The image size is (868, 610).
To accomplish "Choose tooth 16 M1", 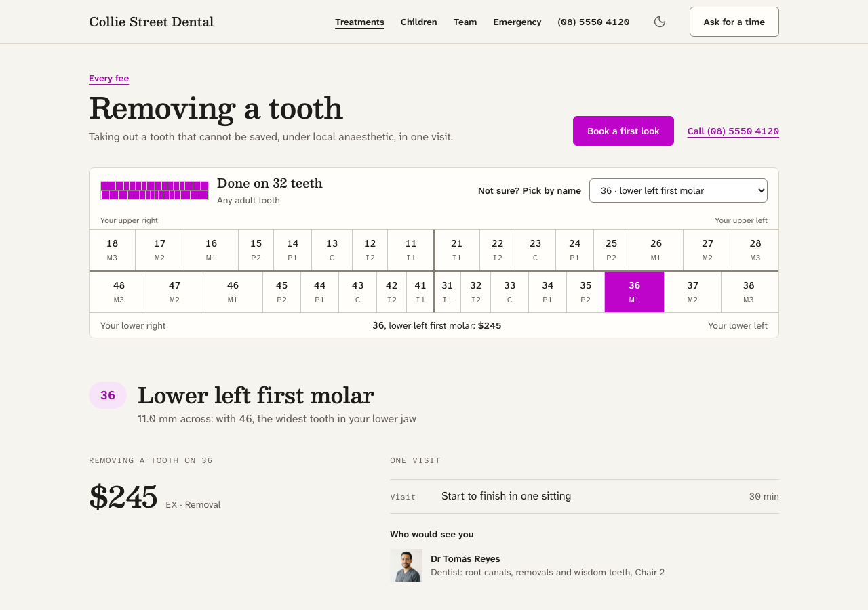I will [x=212, y=250].
